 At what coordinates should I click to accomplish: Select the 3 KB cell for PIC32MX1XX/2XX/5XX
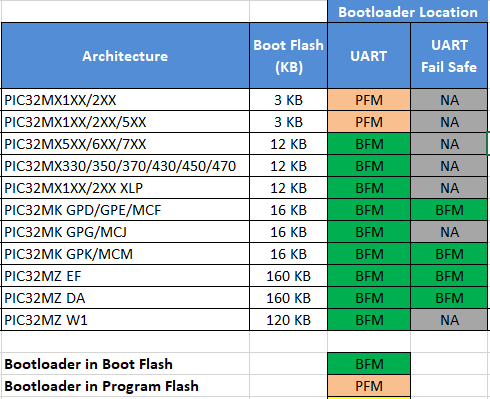click(288, 122)
